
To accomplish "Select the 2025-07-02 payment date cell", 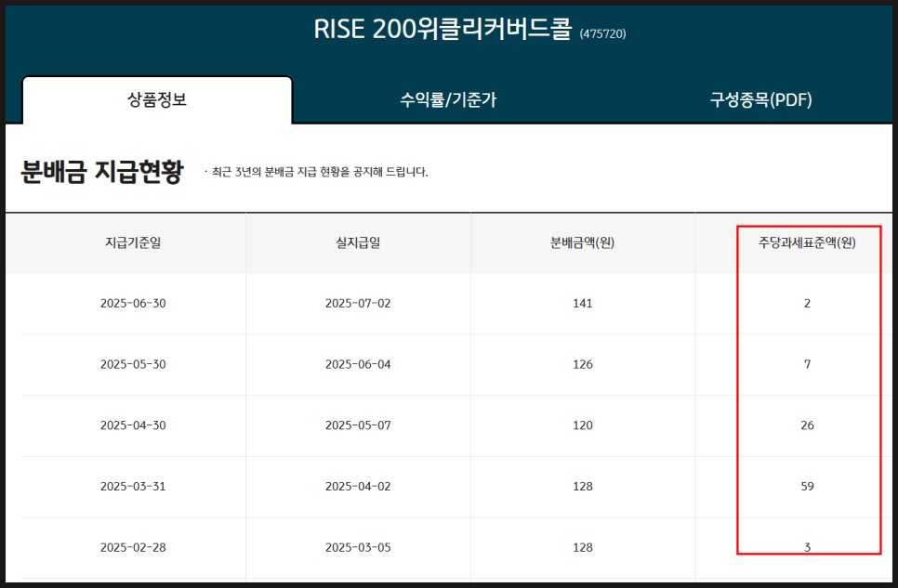I will pyautogui.click(x=358, y=304).
